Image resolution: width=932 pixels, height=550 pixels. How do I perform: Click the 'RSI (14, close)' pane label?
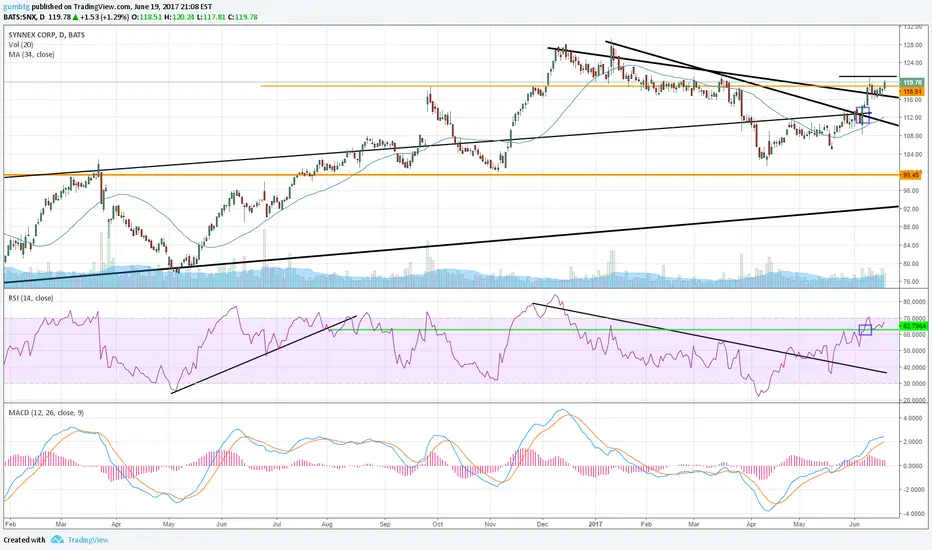click(31, 298)
